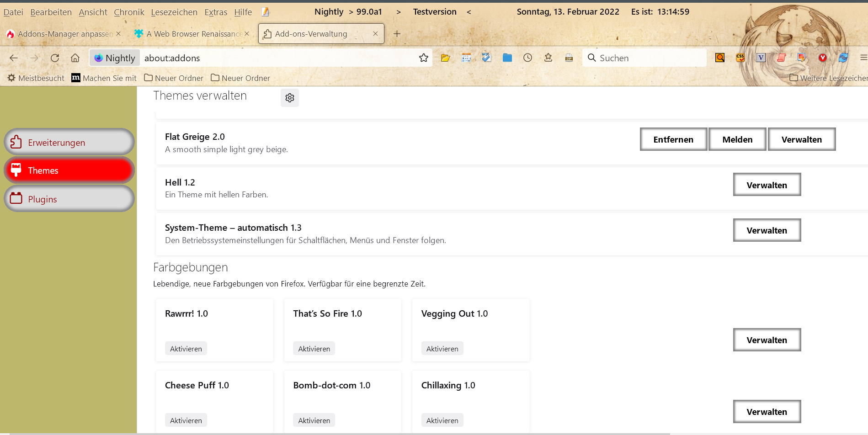
Task: Open the Bearbeiten menu
Action: point(51,12)
